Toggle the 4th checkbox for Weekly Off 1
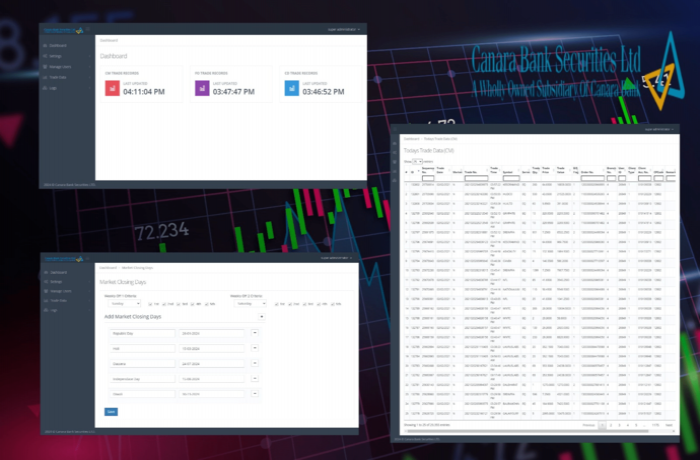Viewport: 700px width, 460px height. 192,304
